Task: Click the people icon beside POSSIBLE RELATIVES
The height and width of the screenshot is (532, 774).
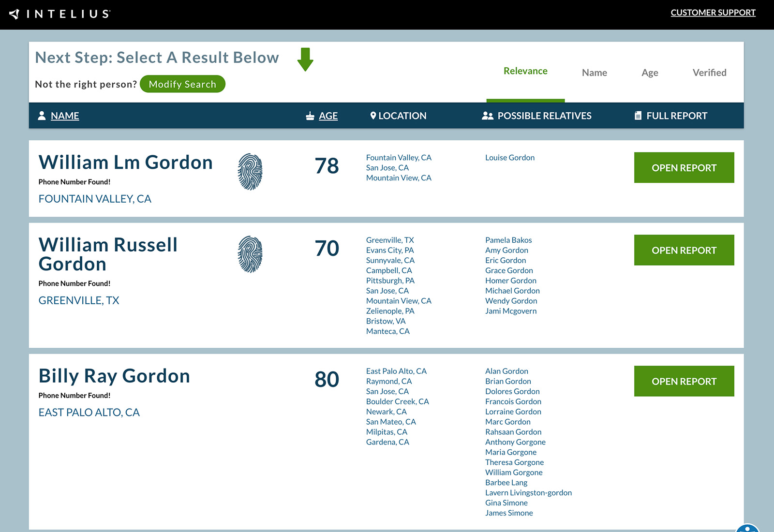Action: coord(488,116)
